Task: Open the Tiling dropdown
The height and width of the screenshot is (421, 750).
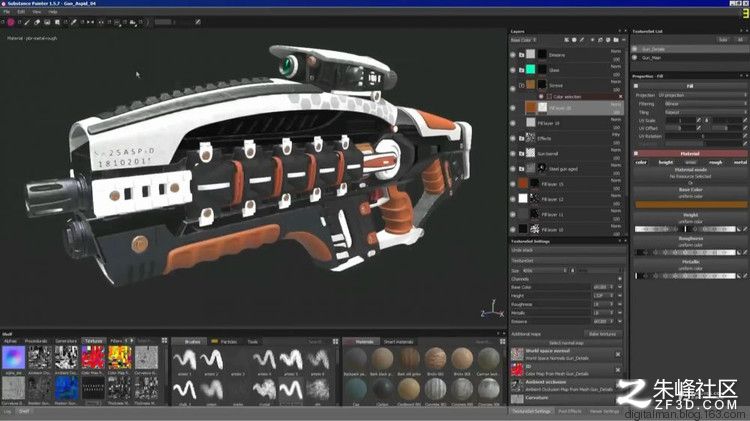Action: pyautogui.click(x=705, y=112)
